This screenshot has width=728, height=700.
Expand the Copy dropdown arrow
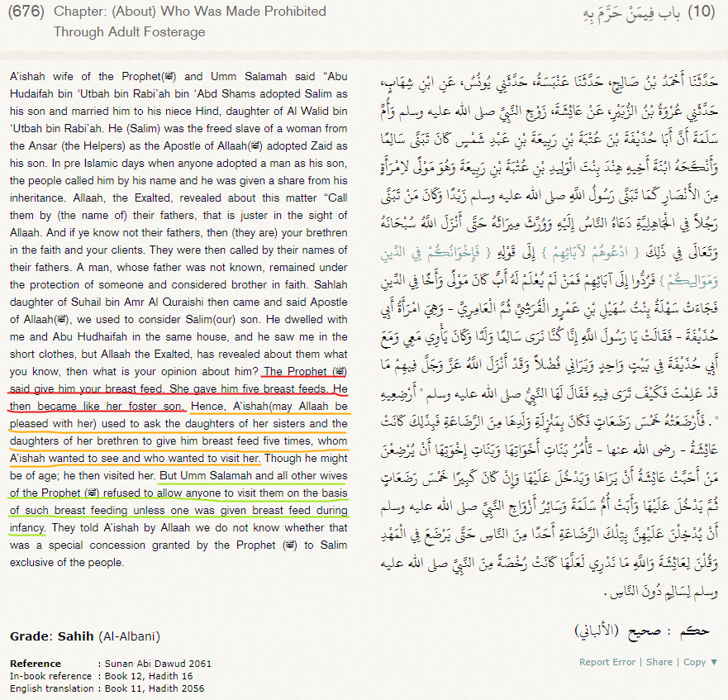(713, 662)
